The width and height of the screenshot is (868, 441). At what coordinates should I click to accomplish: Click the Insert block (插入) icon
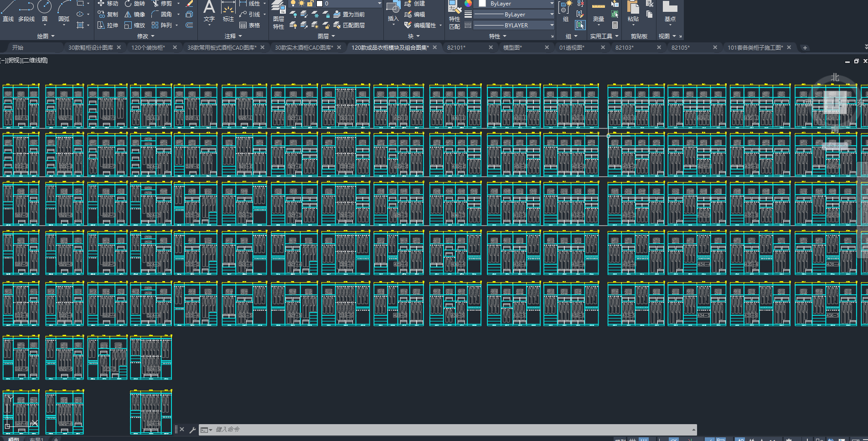click(x=393, y=12)
